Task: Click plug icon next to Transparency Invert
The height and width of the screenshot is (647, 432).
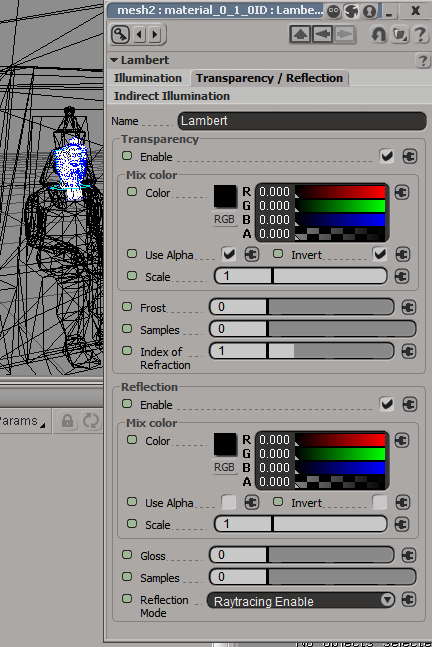Action: click(403, 254)
